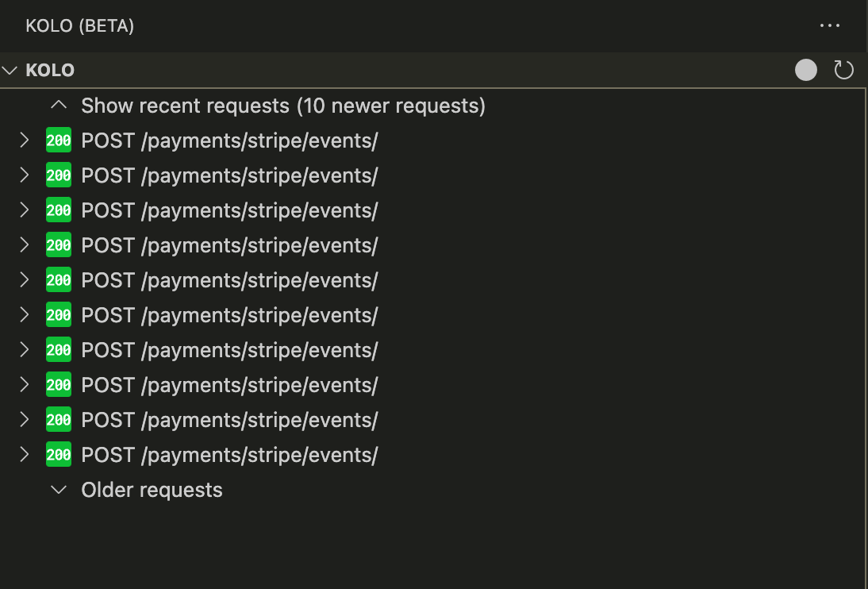
Task: Click the record circle icon in KOLO header
Action: point(806,70)
